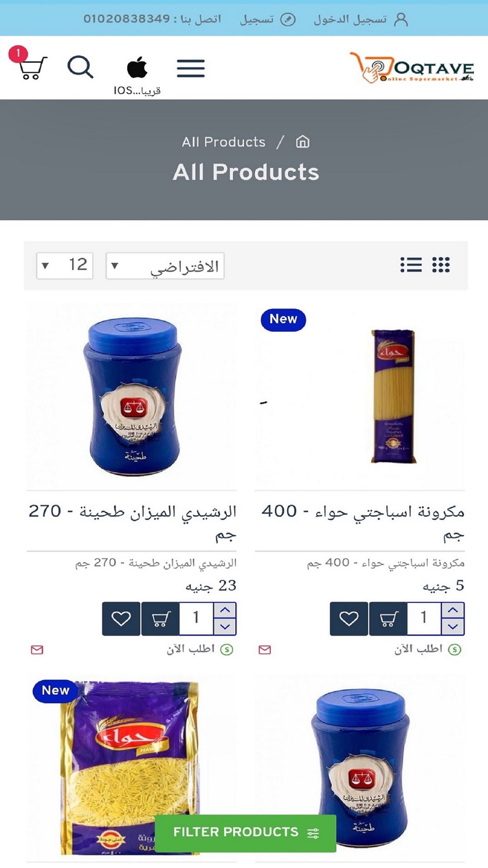Screen dimensions: 488x868
Task: Decrease spaghetti quantity with down arrow
Action: point(453,627)
